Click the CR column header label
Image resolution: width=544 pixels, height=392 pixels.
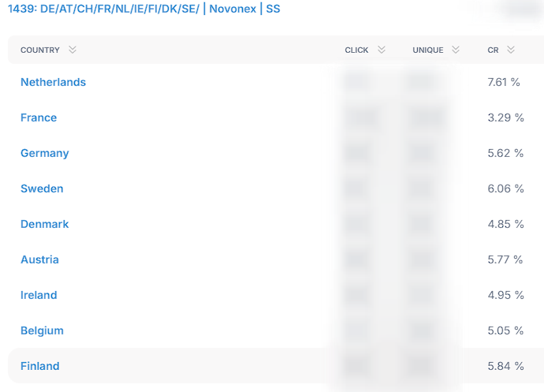493,50
